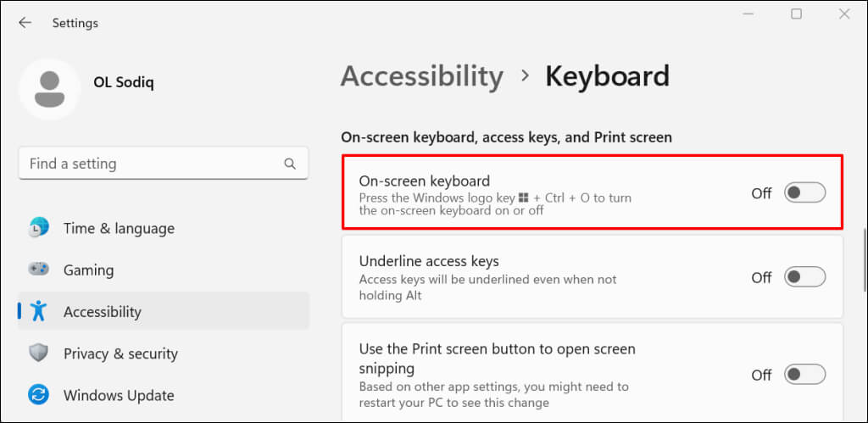Click the Privacy & security shield icon

click(x=39, y=353)
